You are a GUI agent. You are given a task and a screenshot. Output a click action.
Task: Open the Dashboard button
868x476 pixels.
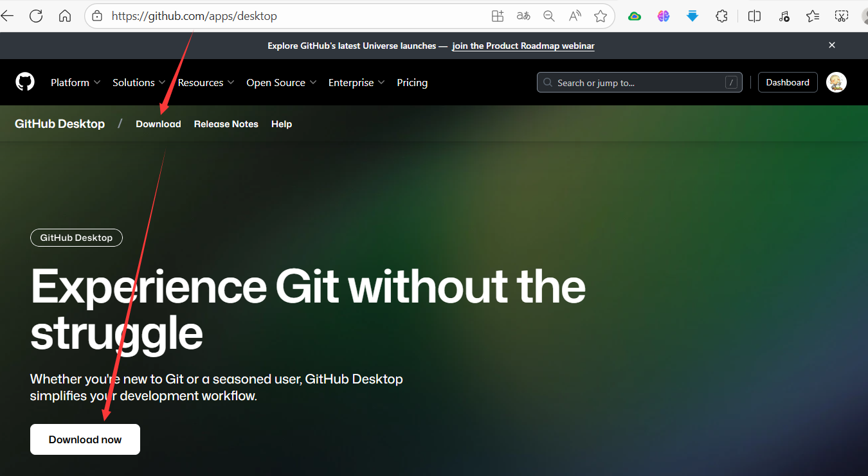tap(788, 82)
